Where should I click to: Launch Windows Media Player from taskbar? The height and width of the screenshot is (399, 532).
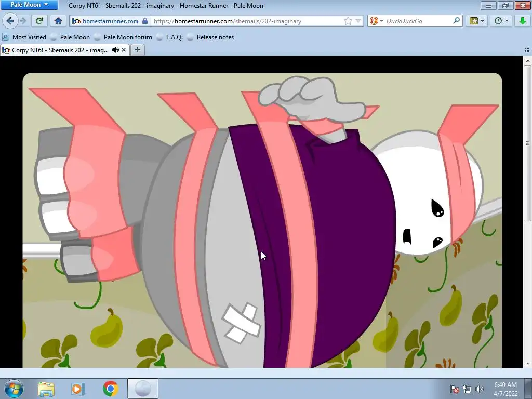(x=78, y=389)
